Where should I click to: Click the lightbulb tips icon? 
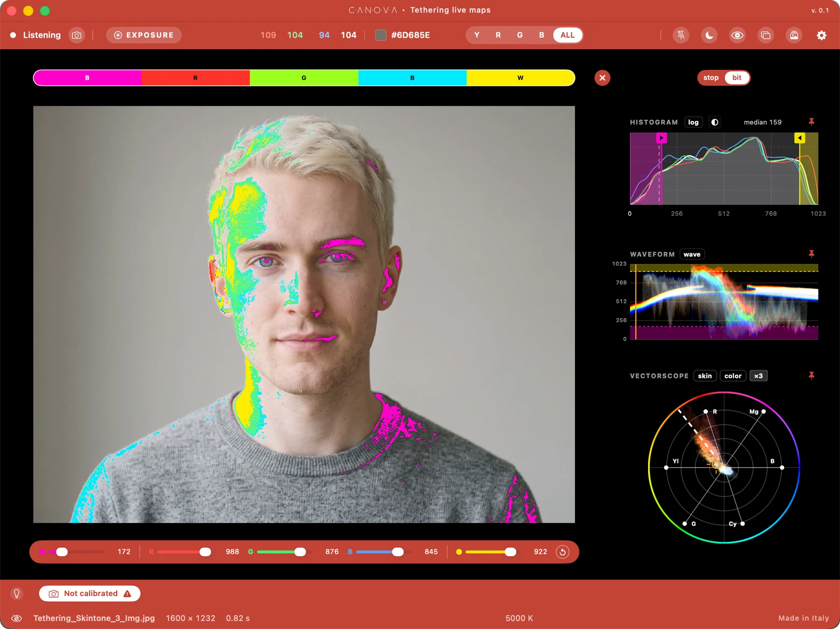point(17,594)
